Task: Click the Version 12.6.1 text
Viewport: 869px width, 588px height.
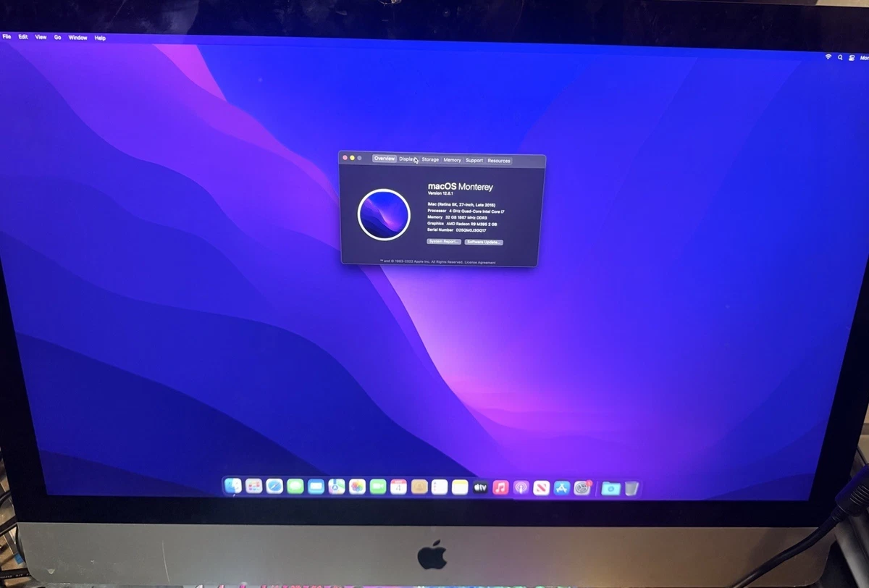Action: pyautogui.click(x=441, y=194)
